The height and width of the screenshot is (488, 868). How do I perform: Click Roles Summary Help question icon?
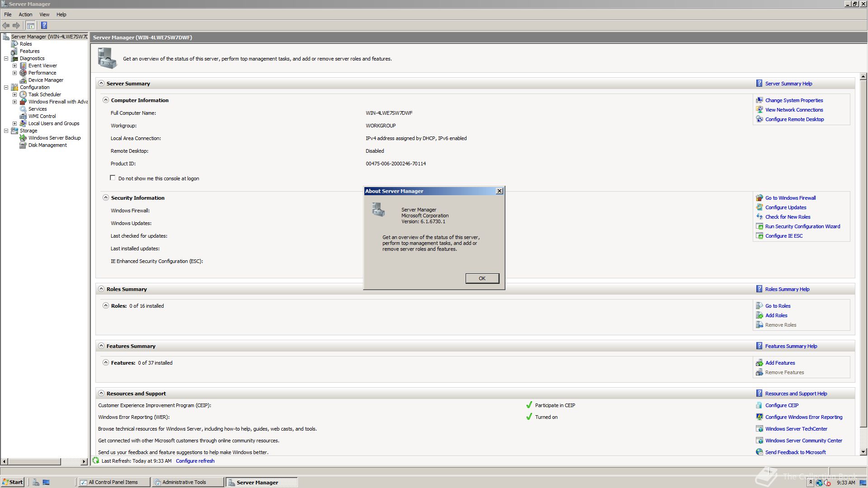759,289
